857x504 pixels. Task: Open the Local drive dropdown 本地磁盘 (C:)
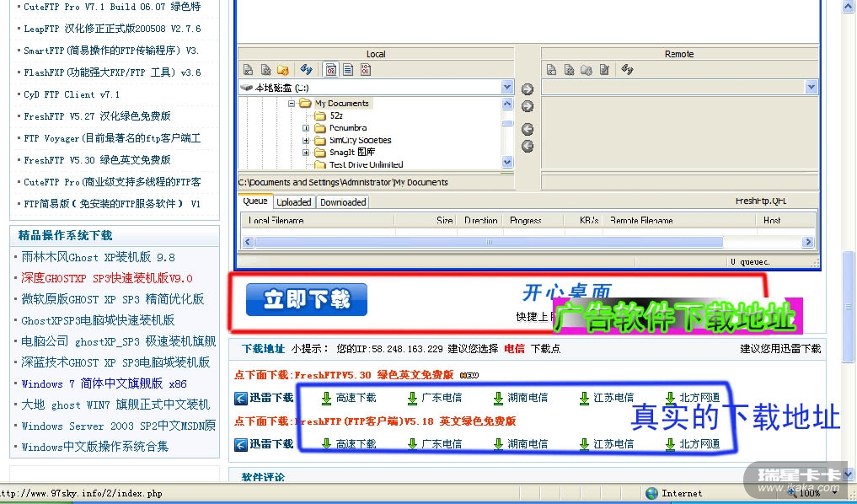point(506,87)
